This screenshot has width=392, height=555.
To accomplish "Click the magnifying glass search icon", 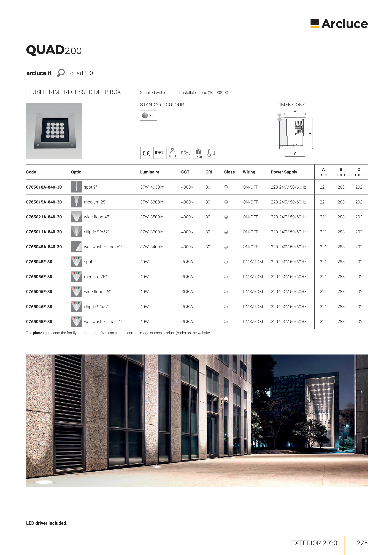I will [x=61, y=73].
